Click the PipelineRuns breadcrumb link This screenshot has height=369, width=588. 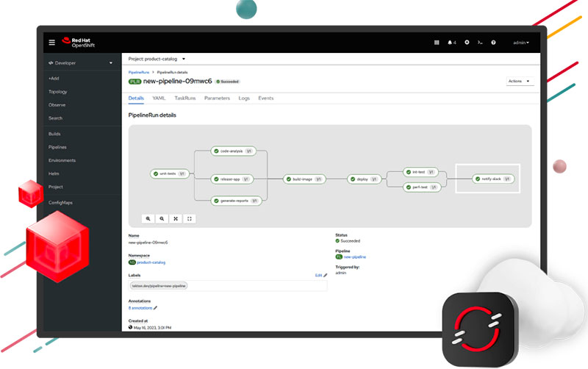pyautogui.click(x=139, y=72)
